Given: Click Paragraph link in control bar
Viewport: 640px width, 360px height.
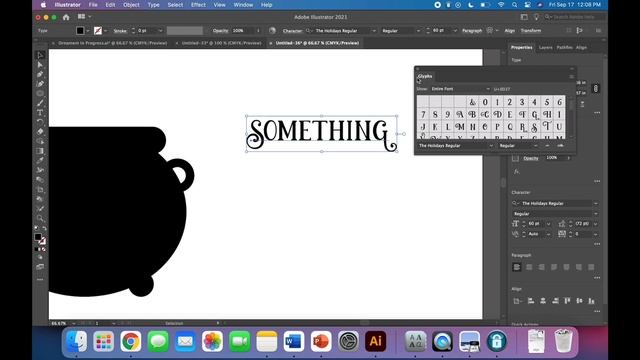Looking at the screenshot, I should (472, 31).
